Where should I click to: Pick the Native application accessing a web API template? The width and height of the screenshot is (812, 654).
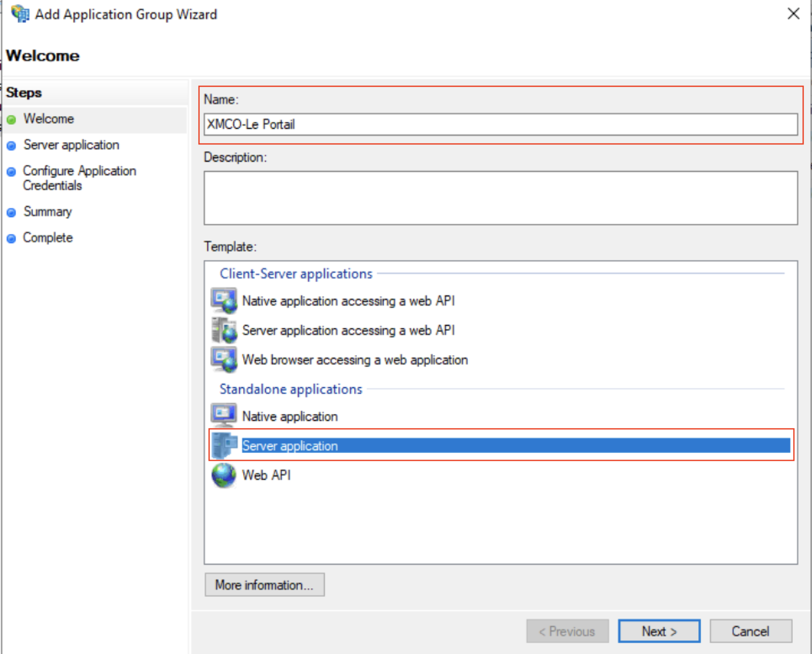(348, 301)
